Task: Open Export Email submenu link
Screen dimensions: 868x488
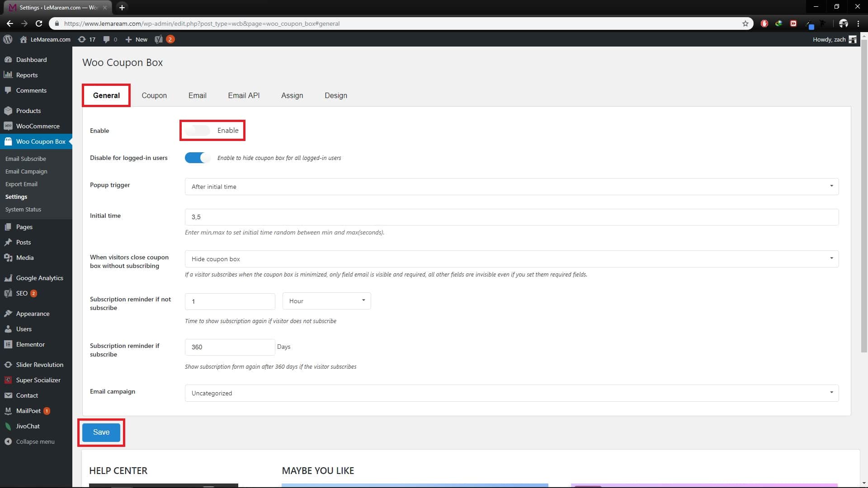Action: point(21,184)
